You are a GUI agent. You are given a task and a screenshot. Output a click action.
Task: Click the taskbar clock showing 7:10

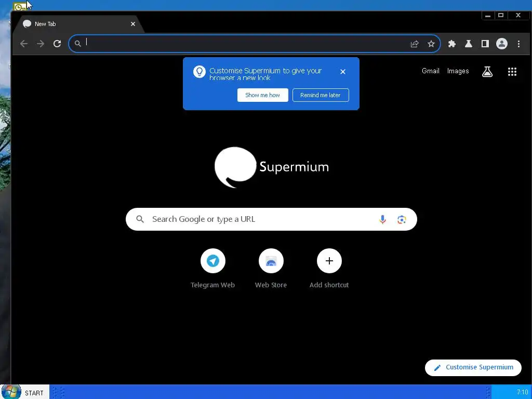(x=522, y=392)
